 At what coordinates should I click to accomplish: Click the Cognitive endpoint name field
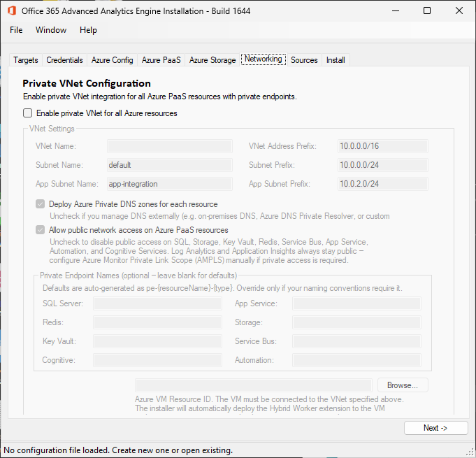(157, 360)
